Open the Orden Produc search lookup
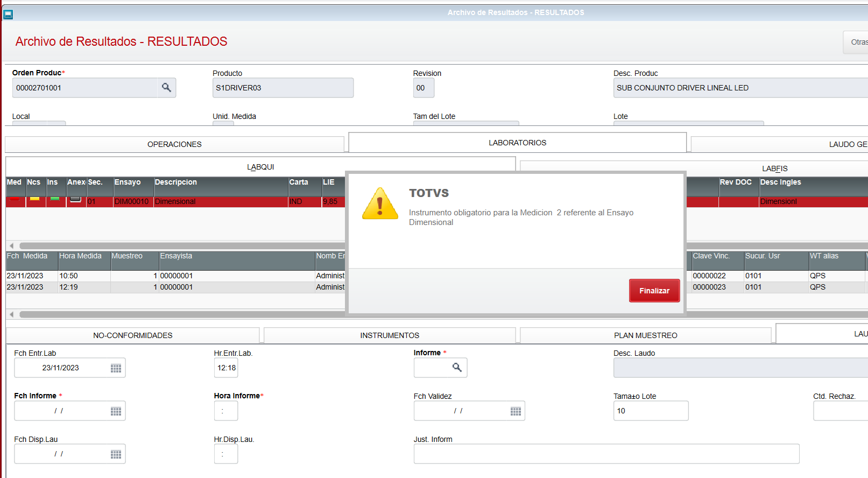 [x=166, y=88]
